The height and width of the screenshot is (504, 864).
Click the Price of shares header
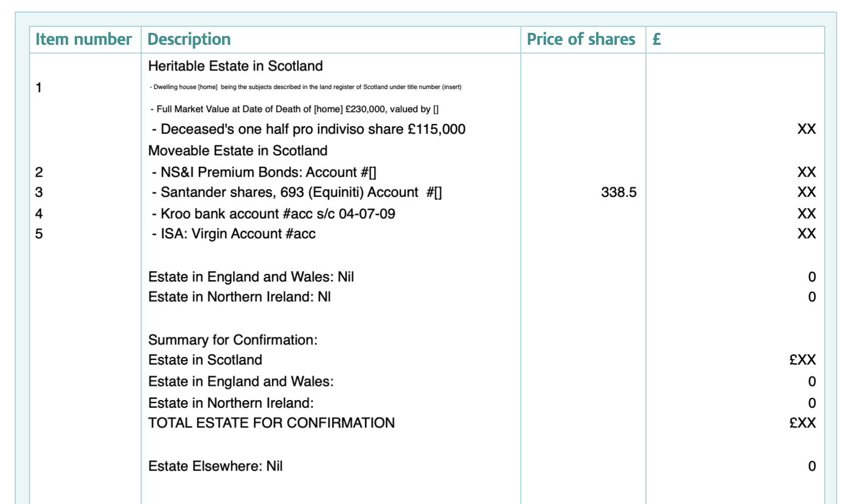(x=581, y=39)
